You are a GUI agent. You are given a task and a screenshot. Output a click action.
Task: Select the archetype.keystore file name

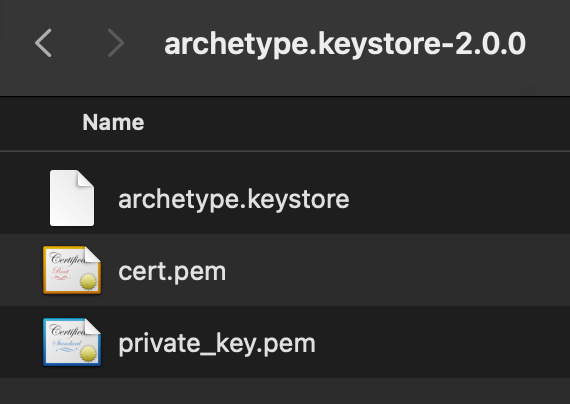tap(234, 199)
